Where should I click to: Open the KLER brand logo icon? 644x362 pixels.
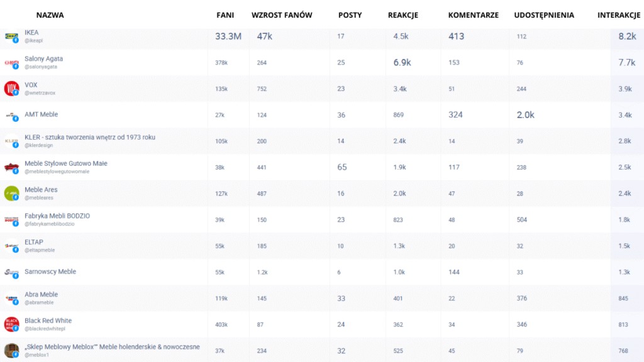click(11, 141)
